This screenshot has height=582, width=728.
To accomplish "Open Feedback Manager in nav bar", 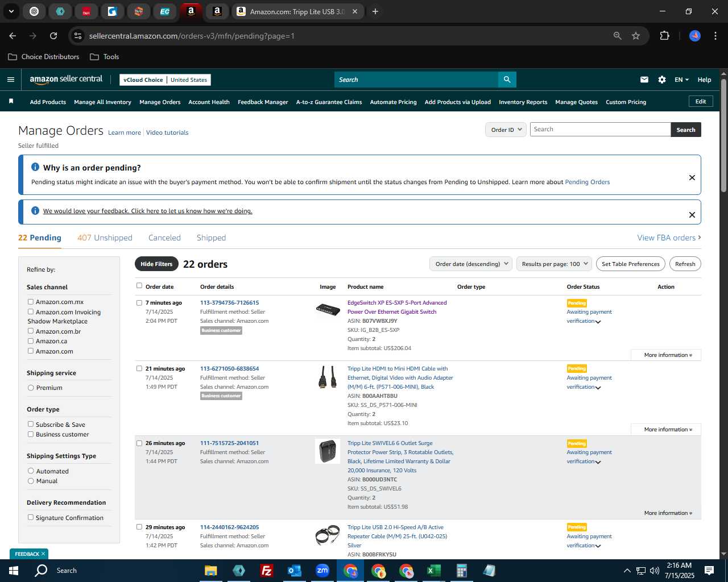I will click(x=263, y=102).
